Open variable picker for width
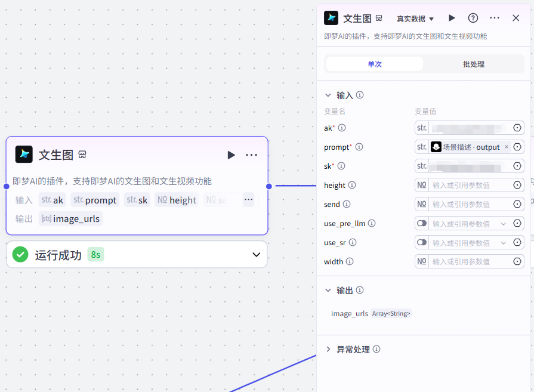Screen dimensions: 534x392 click(x=517, y=261)
